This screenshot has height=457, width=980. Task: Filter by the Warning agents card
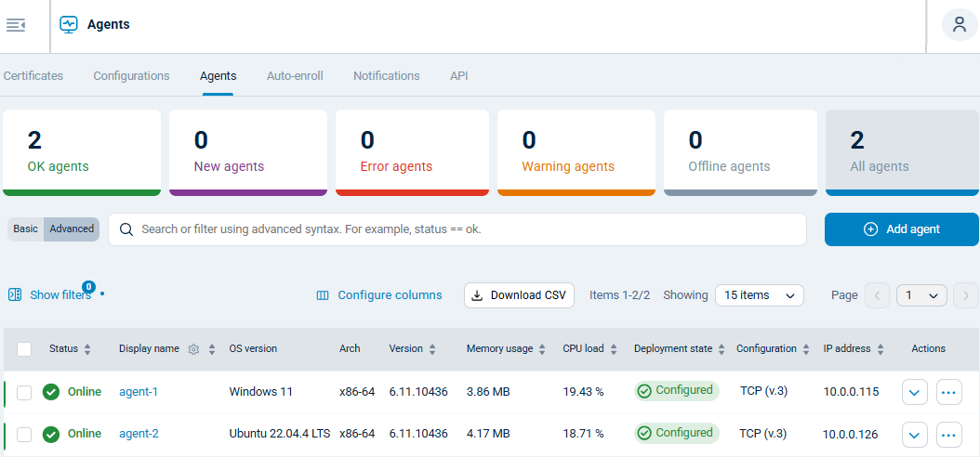click(576, 153)
